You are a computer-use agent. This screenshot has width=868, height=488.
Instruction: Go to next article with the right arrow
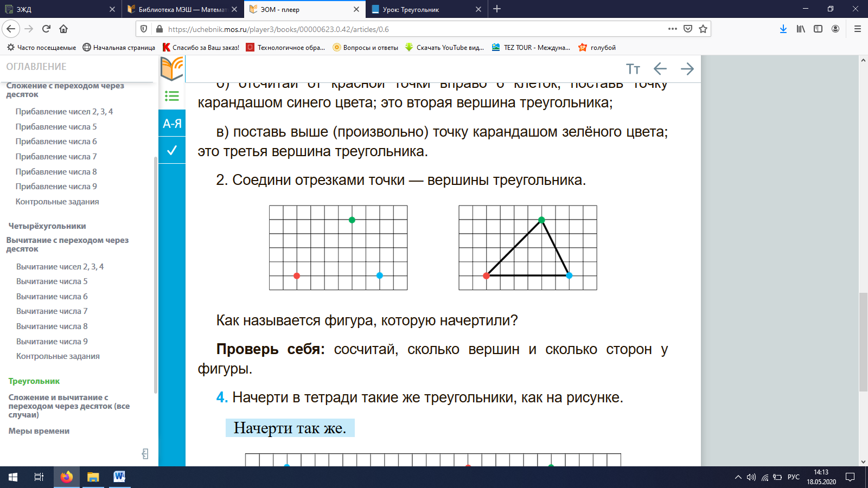click(687, 69)
